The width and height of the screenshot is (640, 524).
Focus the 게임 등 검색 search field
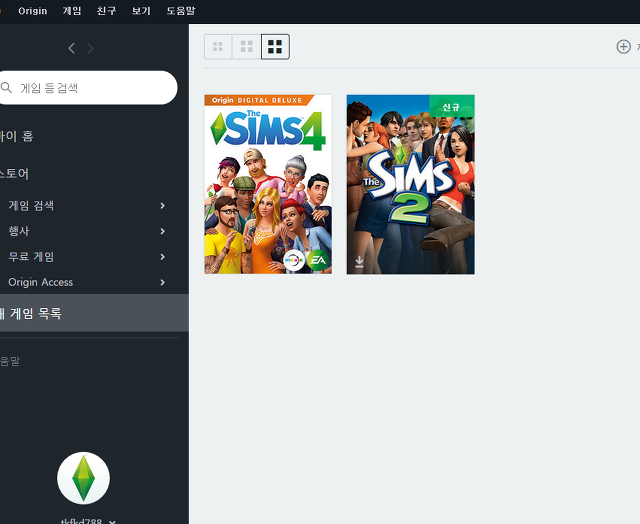(87, 88)
